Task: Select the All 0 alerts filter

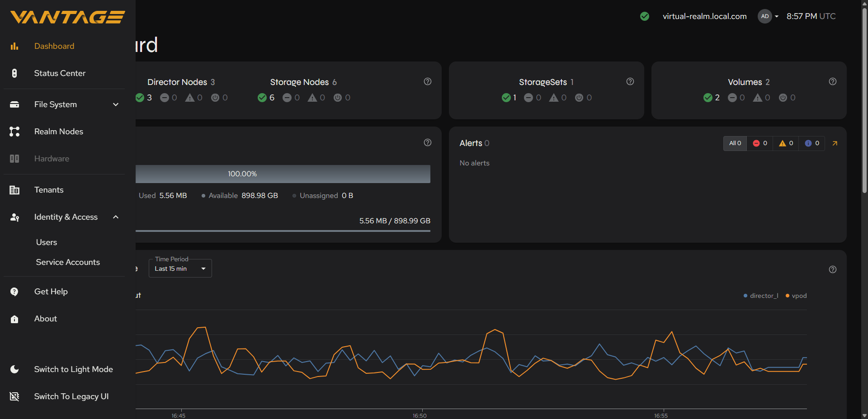Action: click(x=735, y=143)
